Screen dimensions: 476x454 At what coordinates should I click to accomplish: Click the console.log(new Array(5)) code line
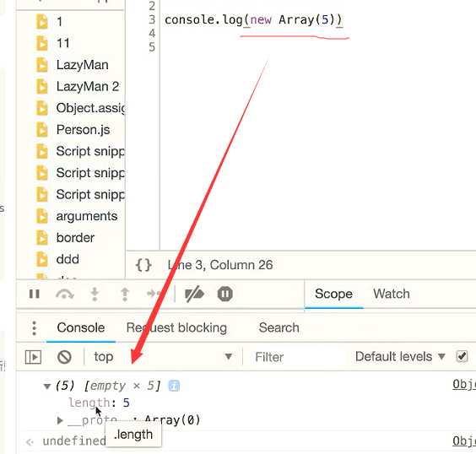point(253,19)
